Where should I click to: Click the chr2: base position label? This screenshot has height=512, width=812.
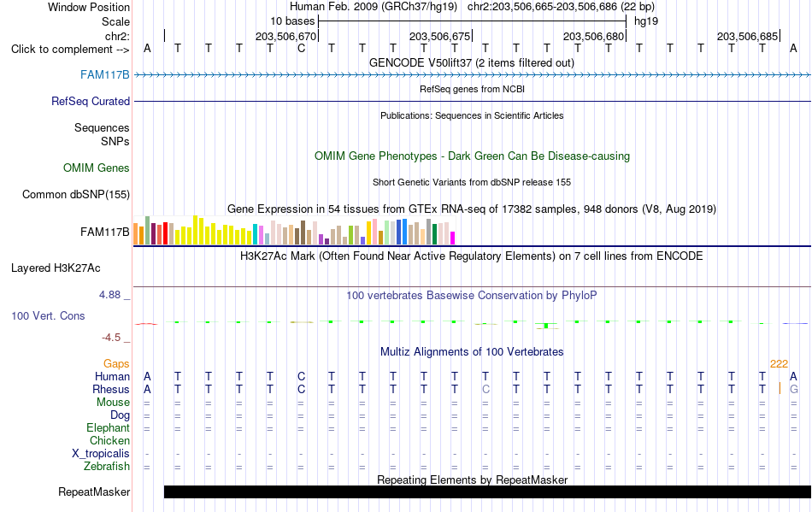(x=117, y=36)
